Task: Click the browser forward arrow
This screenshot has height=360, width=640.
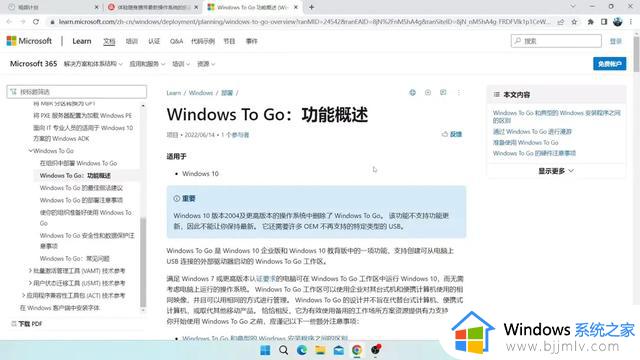Action: 22,22
